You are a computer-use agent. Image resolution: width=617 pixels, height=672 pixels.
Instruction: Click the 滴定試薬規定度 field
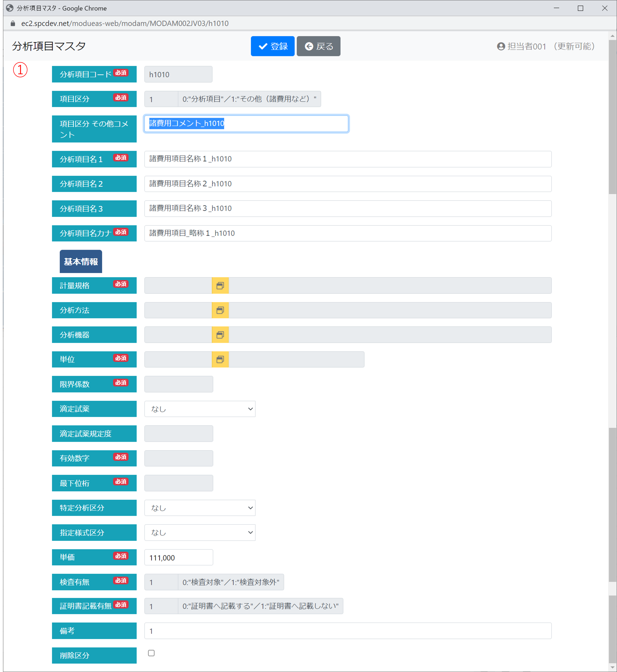pos(179,434)
